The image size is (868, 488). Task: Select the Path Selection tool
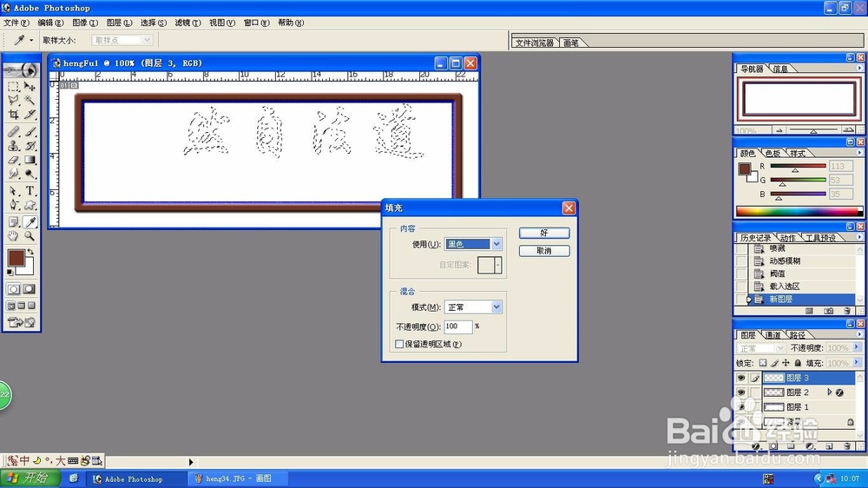point(14,191)
